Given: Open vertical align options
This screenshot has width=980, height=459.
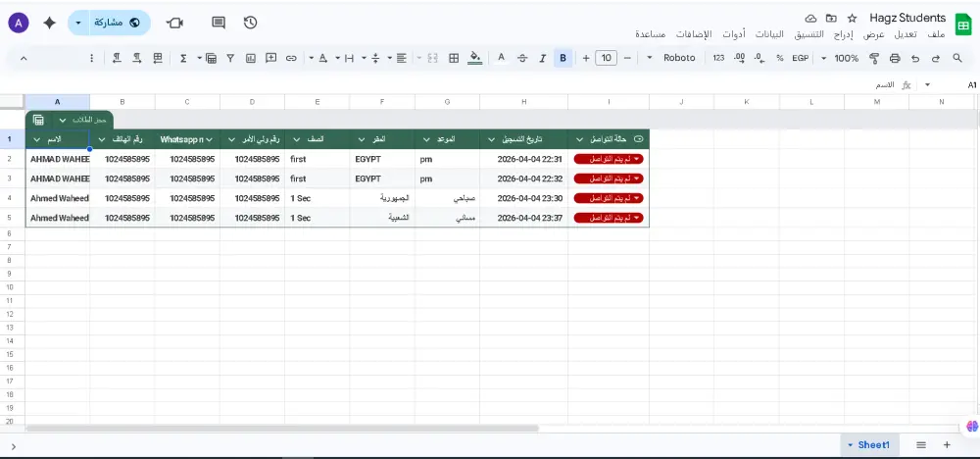Looking at the screenshot, I should point(375,58).
